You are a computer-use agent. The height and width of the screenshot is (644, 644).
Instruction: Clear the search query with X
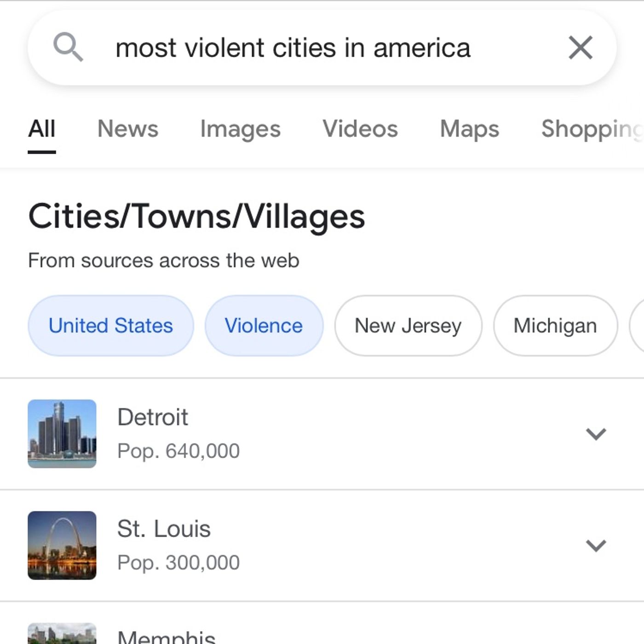(580, 47)
